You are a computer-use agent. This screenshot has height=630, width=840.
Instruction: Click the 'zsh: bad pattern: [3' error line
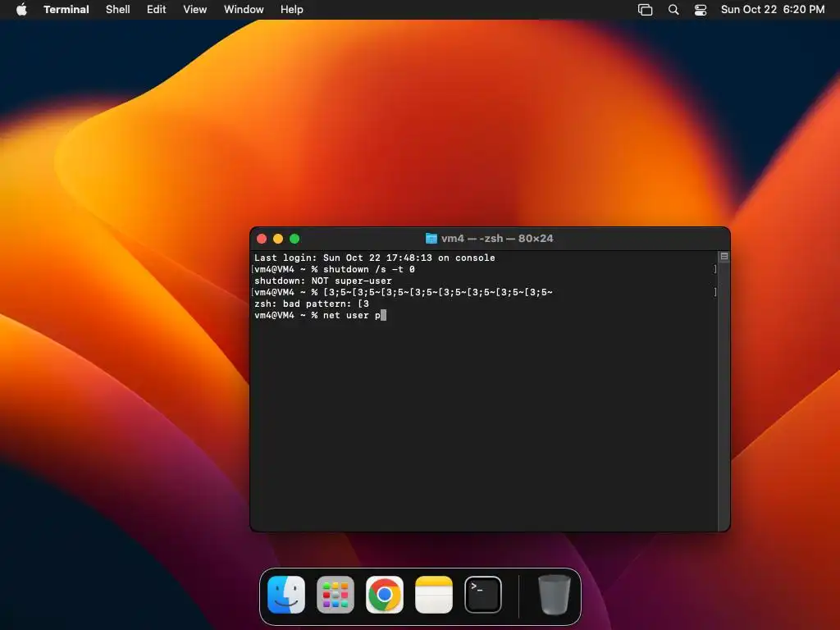click(x=312, y=304)
